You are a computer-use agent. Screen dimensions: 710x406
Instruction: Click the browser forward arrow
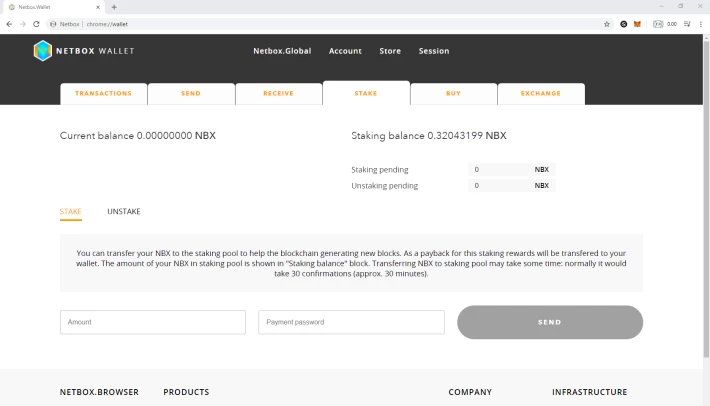tap(23, 24)
